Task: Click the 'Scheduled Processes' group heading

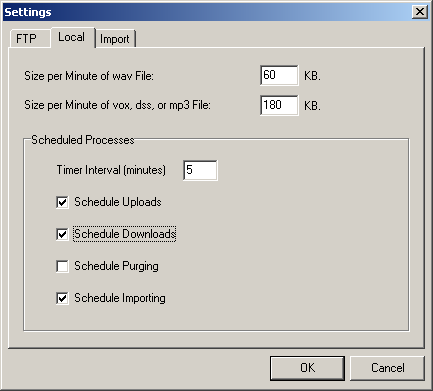Action: pyautogui.click(x=83, y=140)
